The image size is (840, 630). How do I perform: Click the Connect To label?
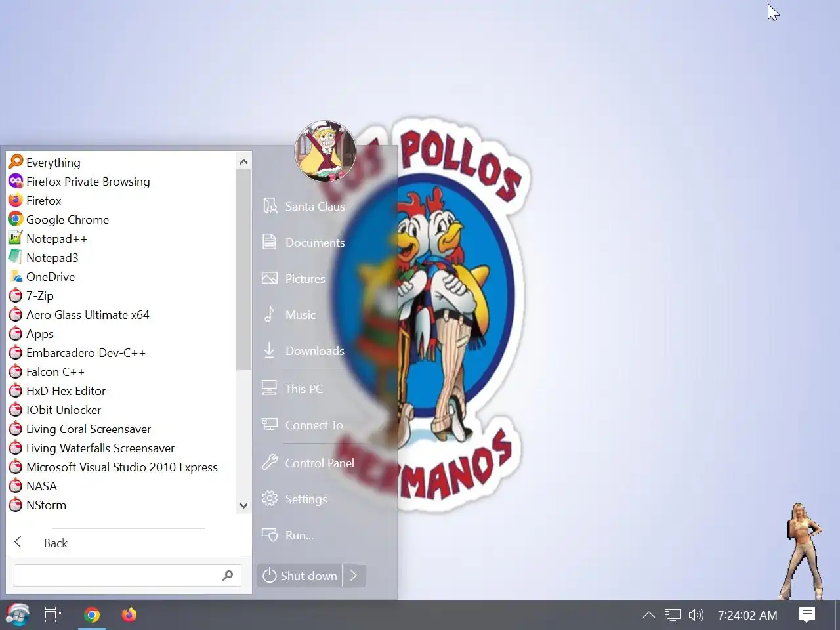(314, 425)
